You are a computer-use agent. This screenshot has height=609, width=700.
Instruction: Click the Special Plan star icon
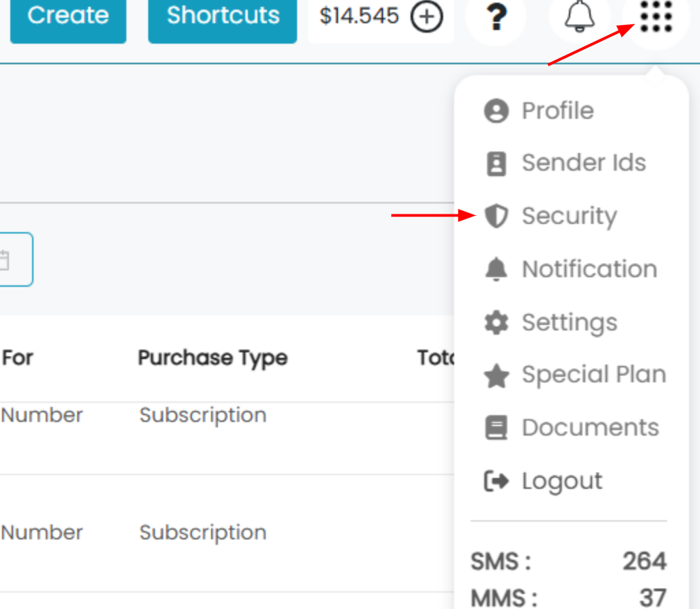click(496, 376)
